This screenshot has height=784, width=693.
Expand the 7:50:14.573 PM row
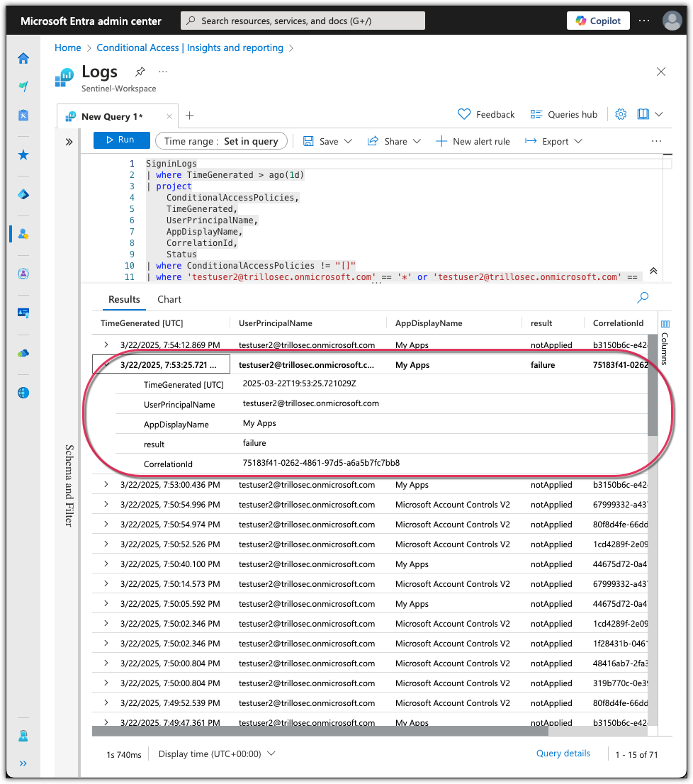point(106,584)
